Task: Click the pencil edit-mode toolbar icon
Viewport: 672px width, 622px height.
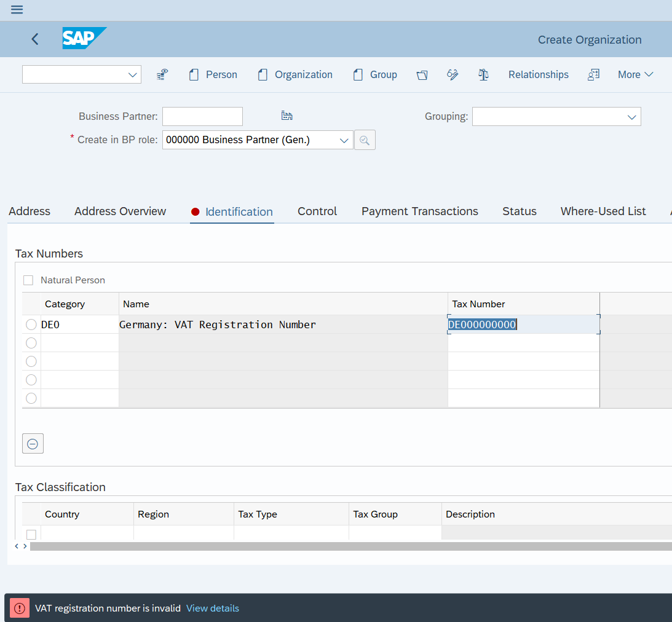Action: tap(453, 75)
